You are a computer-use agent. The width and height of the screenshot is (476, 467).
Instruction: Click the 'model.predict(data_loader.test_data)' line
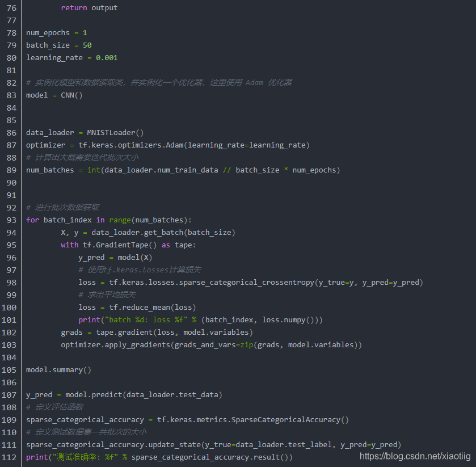tap(124, 395)
